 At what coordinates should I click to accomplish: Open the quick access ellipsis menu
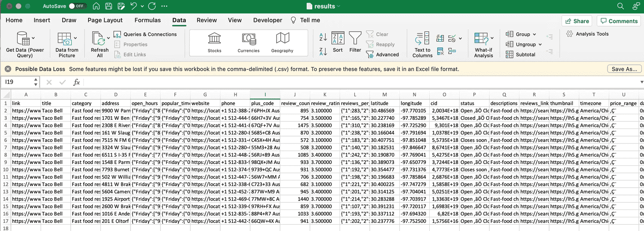pos(165,6)
